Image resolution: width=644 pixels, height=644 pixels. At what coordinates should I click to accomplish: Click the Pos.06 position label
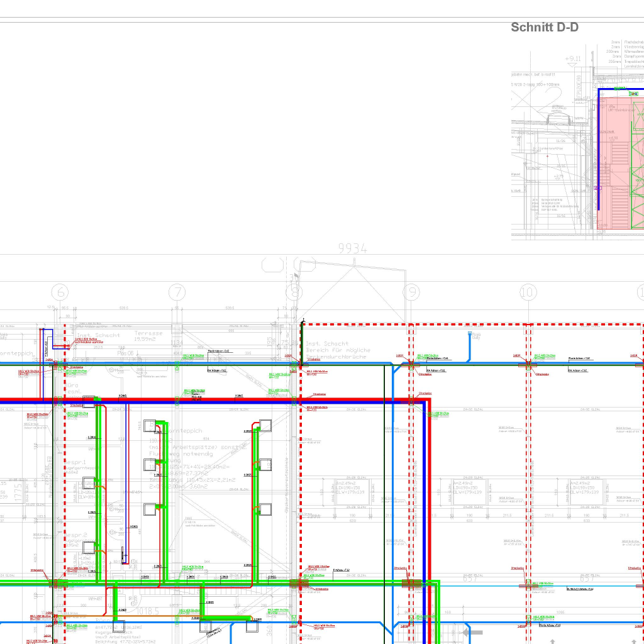[x=126, y=353]
